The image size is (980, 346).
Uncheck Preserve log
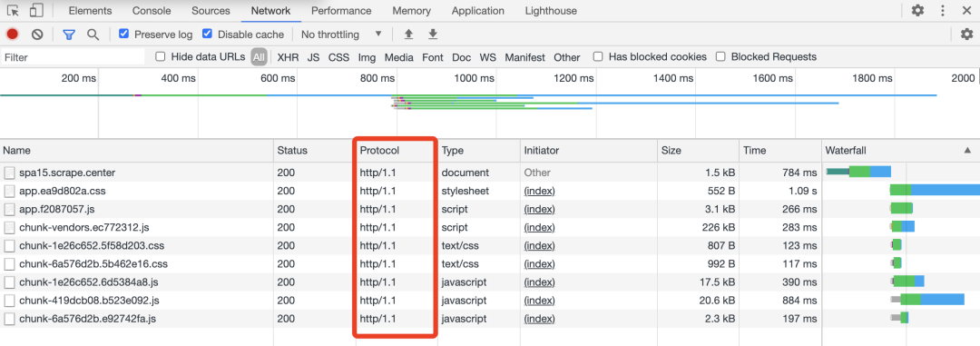coord(123,34)
